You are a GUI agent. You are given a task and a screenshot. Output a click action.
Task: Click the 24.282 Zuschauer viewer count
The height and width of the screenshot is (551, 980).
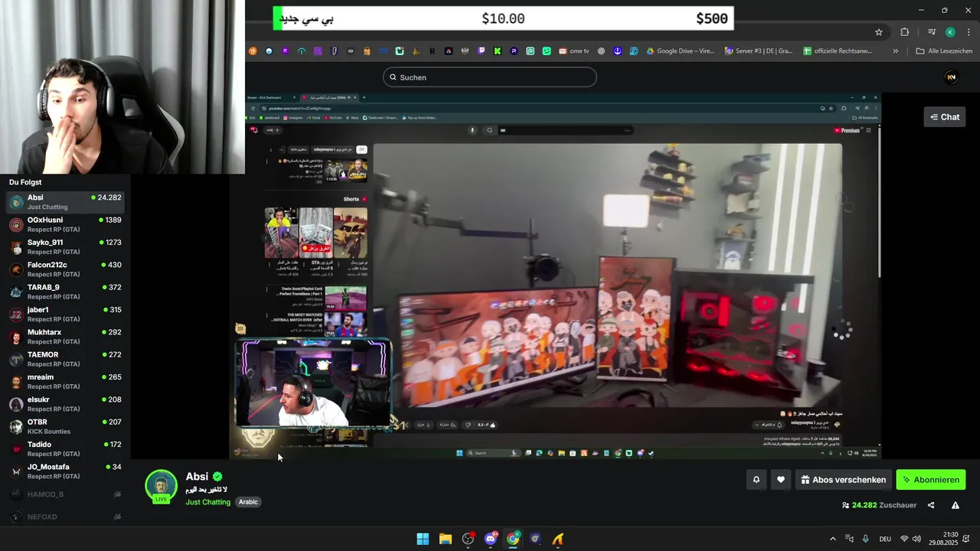click(x=879, y=505)
